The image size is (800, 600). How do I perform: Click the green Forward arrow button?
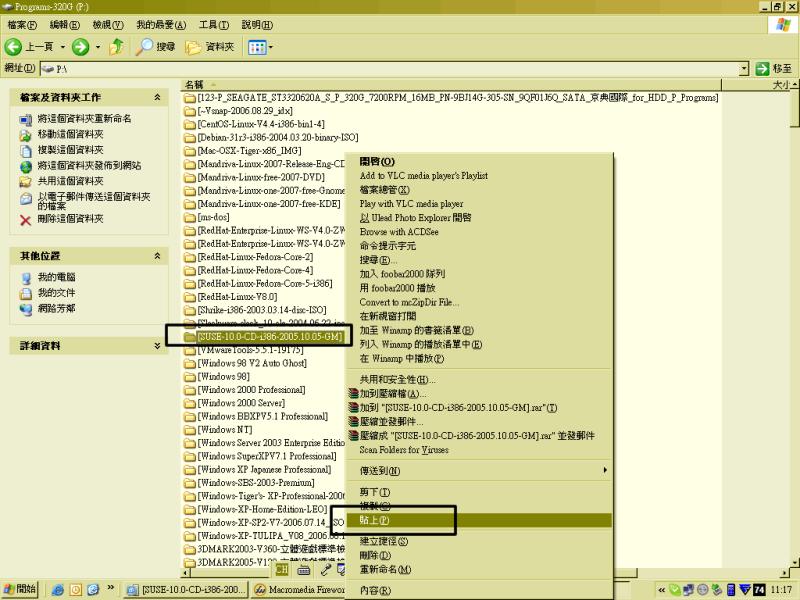80,47
